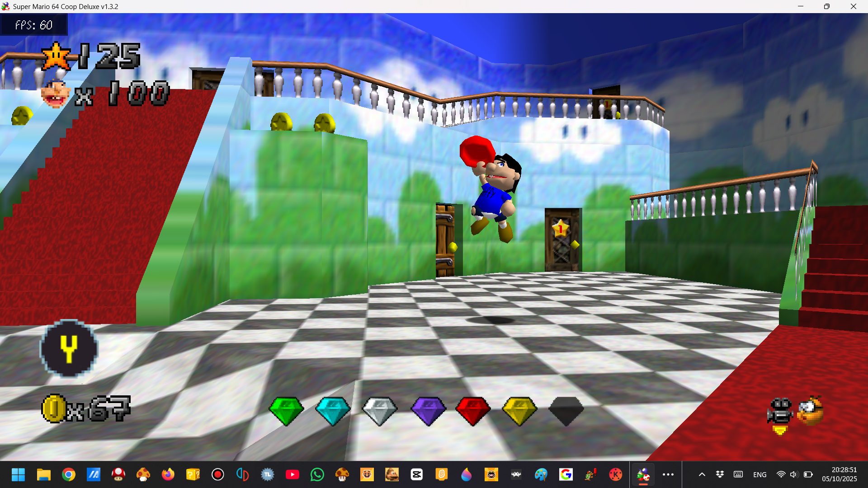
Task: Open the clock and date panel
Action: point(839,474)
